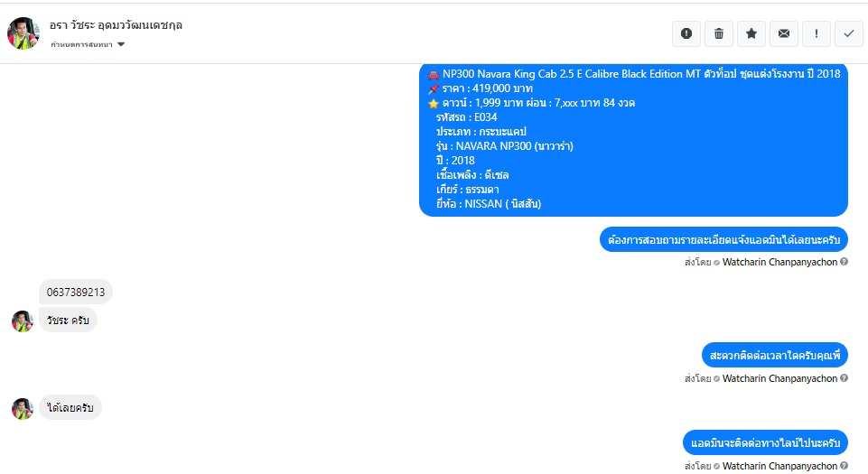Image resolution: width=868 pixels, height=474 pixels.
Task: Mark conversation unread with envelope icon
Action: [784, 33]
